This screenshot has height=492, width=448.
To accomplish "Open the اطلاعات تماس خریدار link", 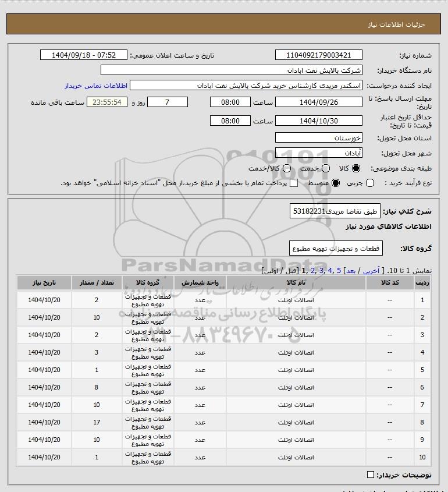I will [x=96, y=86].
